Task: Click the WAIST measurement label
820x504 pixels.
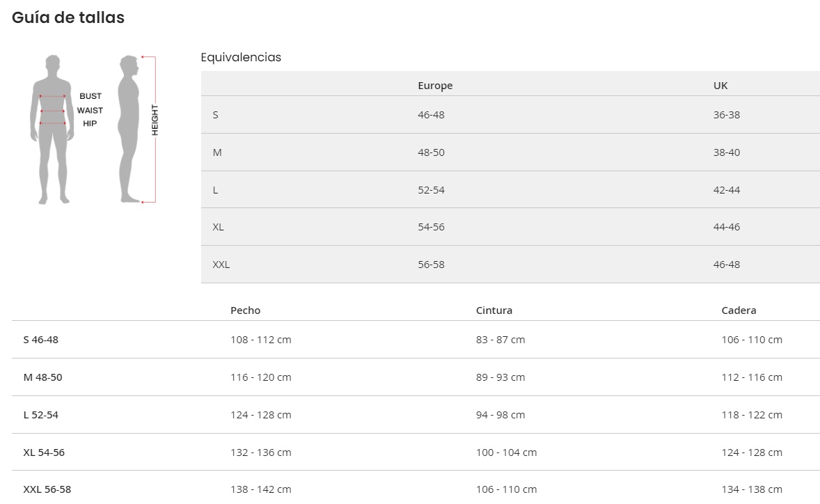Action: (90, 110)
